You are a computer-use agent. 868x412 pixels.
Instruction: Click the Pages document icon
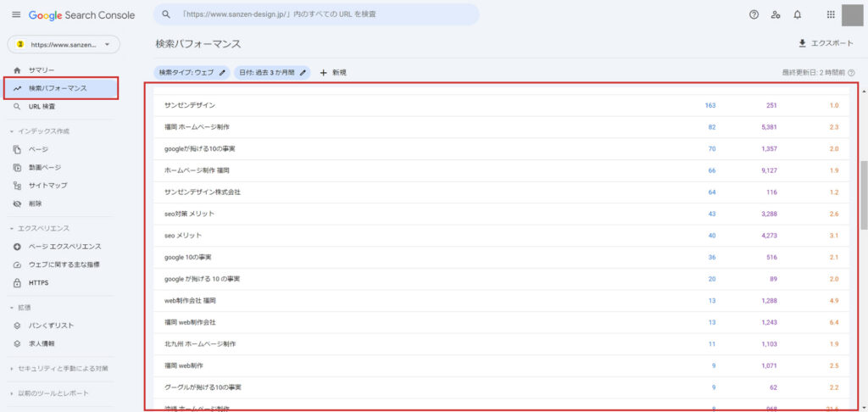pyautogui.click(x=17, y=149)
